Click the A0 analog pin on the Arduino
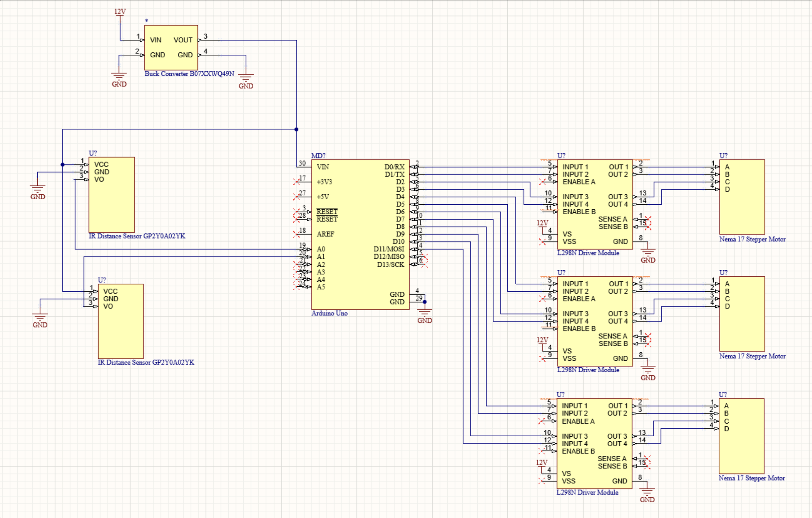The image size is (812, 518). 321,249
